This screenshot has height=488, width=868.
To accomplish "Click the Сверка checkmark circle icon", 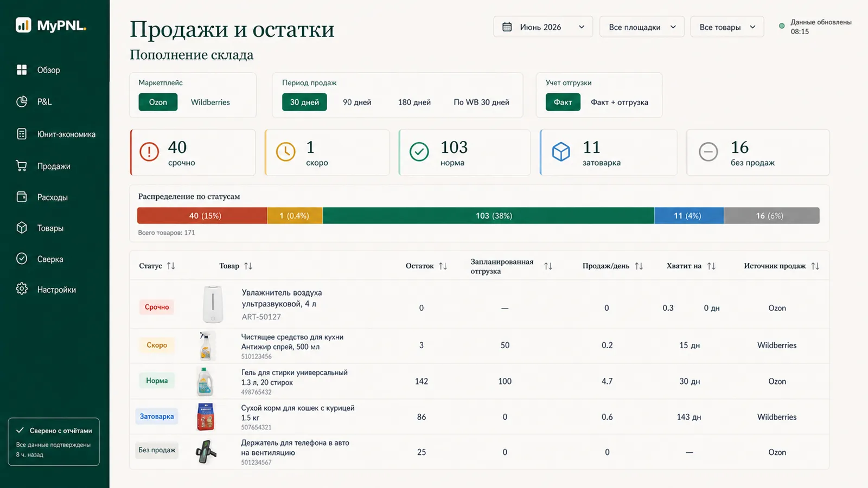I will coord(22,259).
